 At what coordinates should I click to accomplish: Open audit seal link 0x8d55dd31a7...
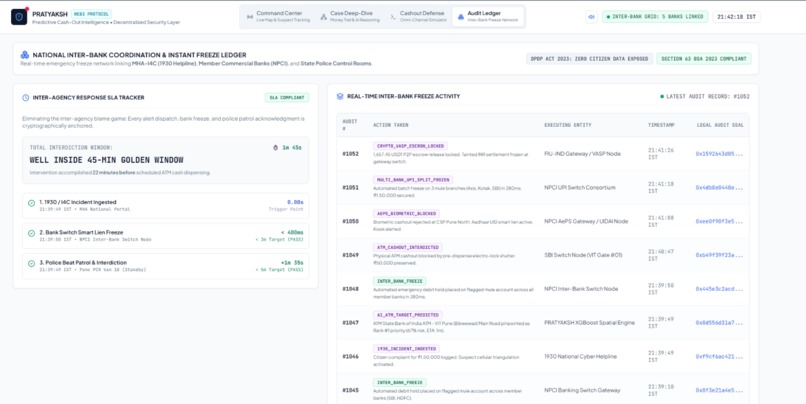coord(719,323)
